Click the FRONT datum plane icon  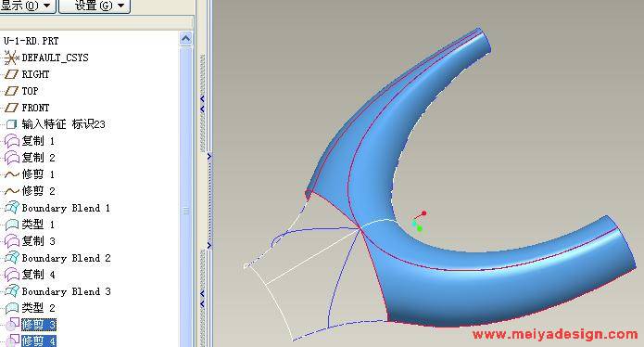point(11,108)
